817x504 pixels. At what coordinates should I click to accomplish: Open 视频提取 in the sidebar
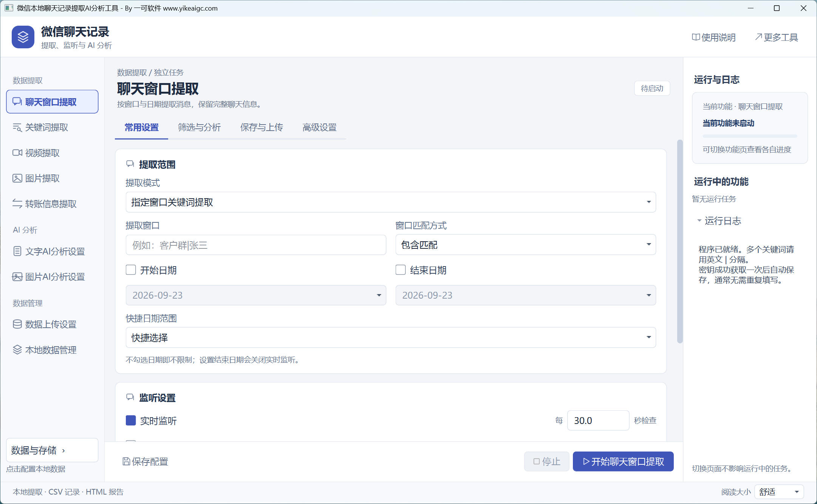(52, 153)
